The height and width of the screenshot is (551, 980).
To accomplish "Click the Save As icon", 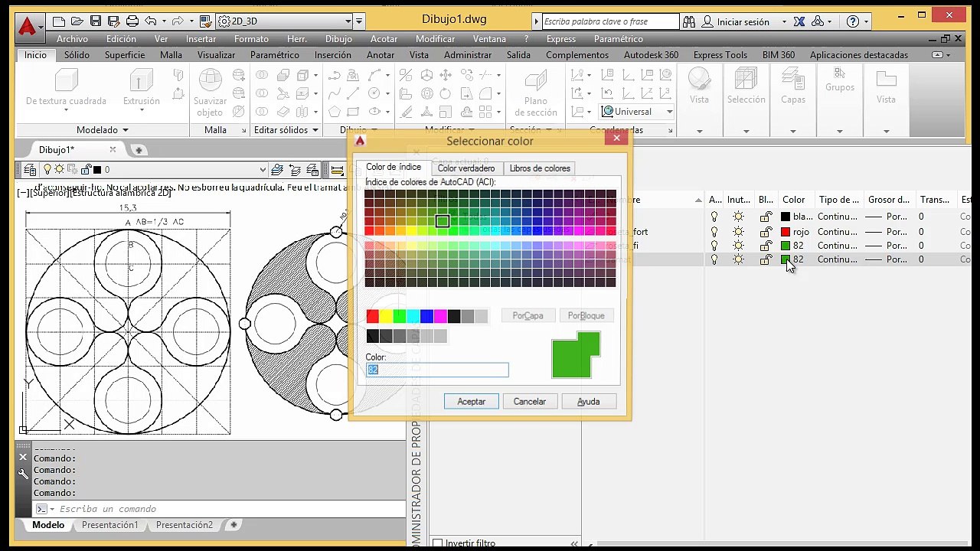I will click(x=113, y=21).
